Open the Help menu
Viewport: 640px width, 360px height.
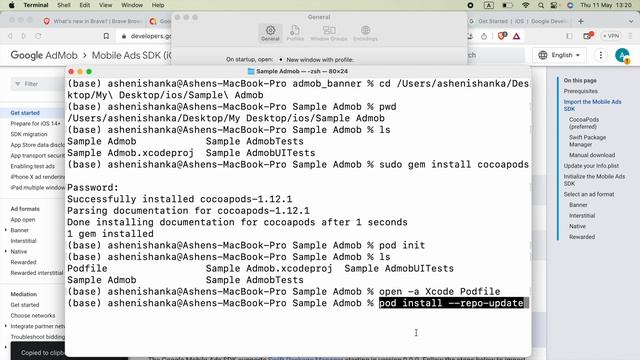pyautogui.click(x=158, y=5)
